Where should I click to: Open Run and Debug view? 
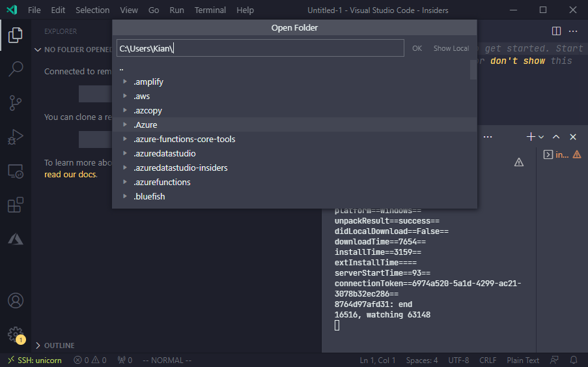tap(16, 137)
